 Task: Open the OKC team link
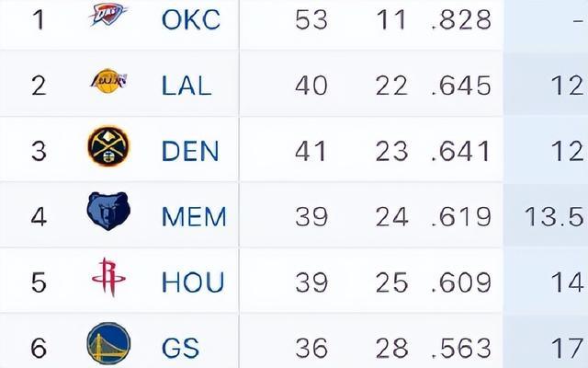pos(191,19)
